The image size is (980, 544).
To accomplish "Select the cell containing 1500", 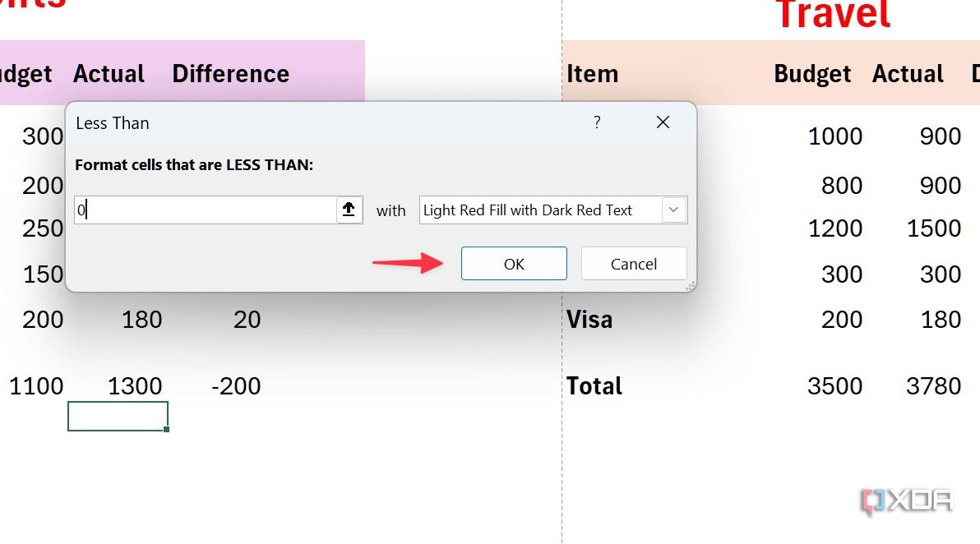I will [x=936, y=228].
